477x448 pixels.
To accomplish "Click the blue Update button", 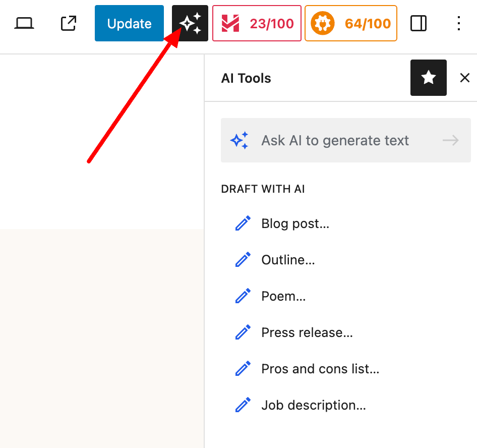I will (129, 23).
